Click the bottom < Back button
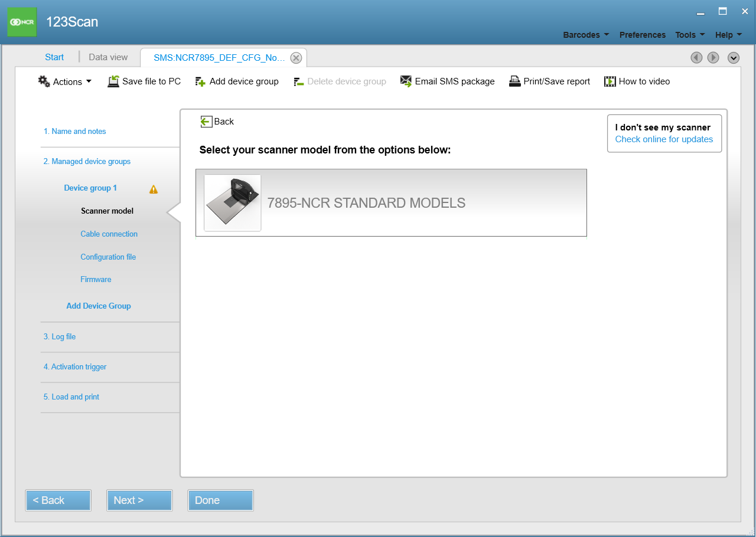 tap(58, 500)
